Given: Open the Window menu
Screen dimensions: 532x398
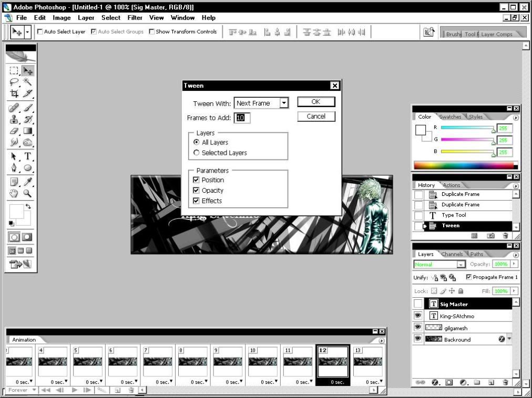Looking at the screenshot, I should point(182,18).
